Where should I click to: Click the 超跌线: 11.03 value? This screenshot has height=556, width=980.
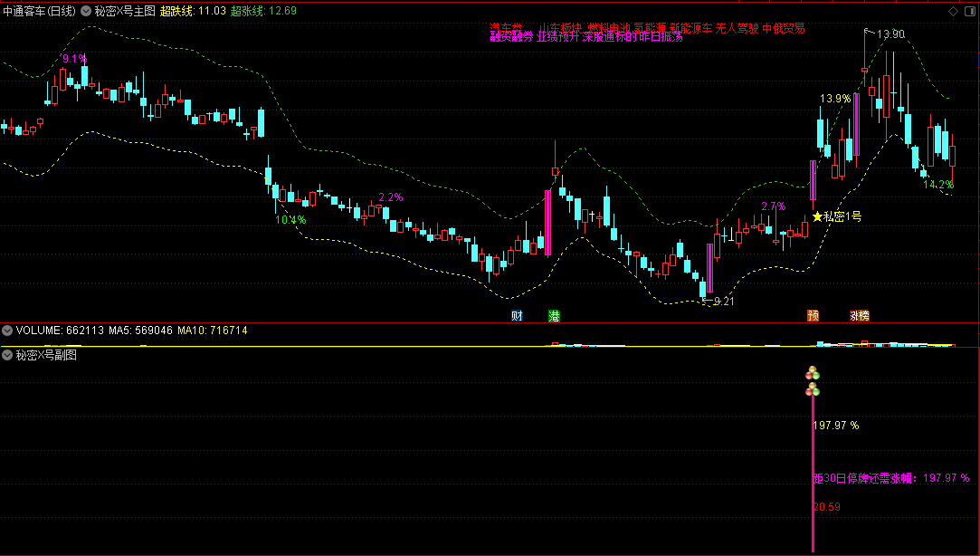pos(193,11)
